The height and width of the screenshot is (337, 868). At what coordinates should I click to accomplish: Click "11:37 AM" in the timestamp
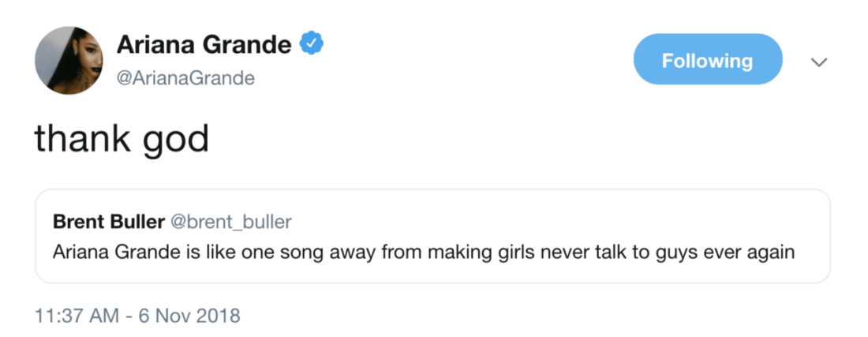click(x=77, y=316)
